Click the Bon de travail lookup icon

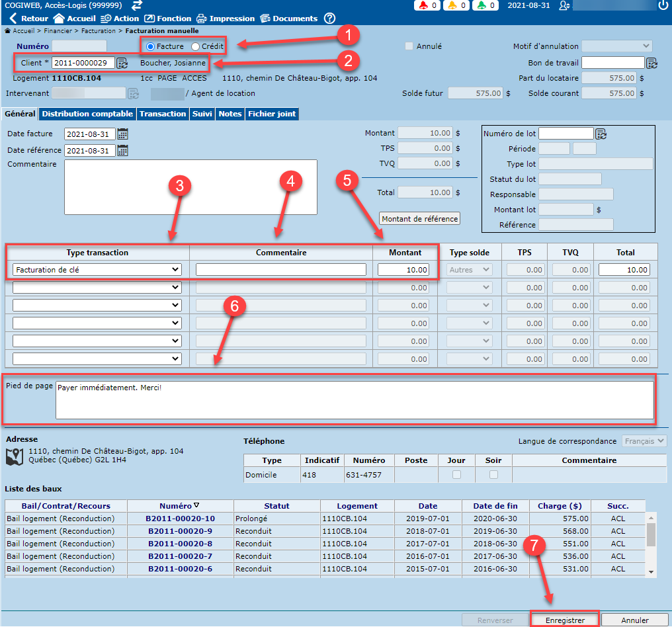click(x=652, y=63)
